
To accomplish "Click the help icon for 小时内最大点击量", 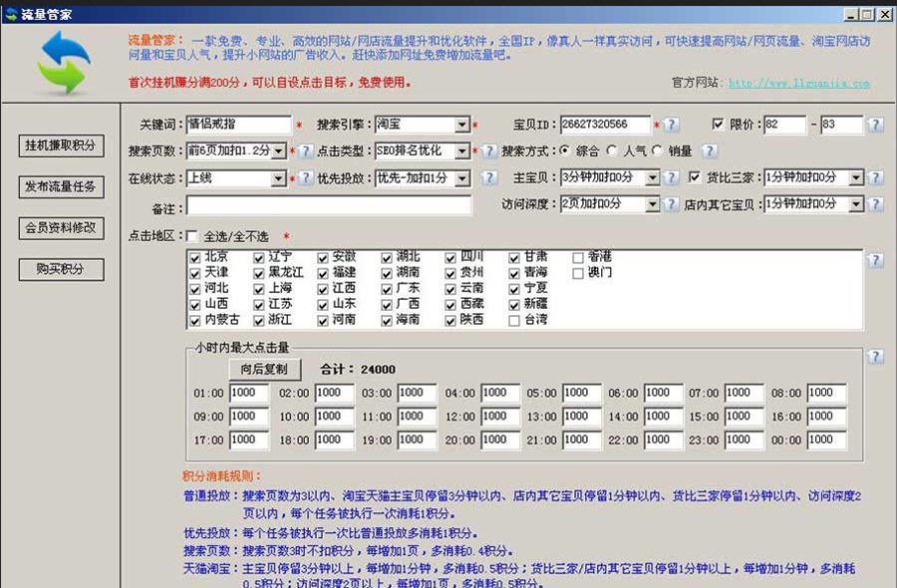I will click(x=875, y=357).
